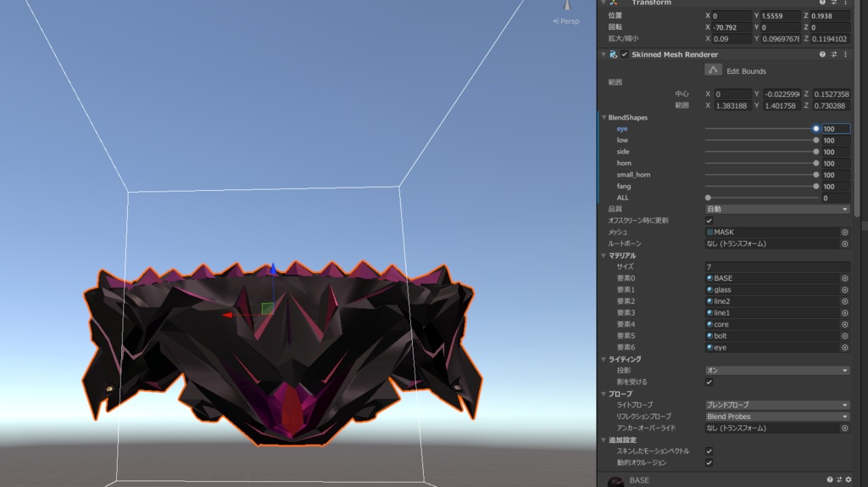The height and width of the screenshot is (487, 868).
Task: Click the small_horn blendshape value field
Action: coord(836,175)
